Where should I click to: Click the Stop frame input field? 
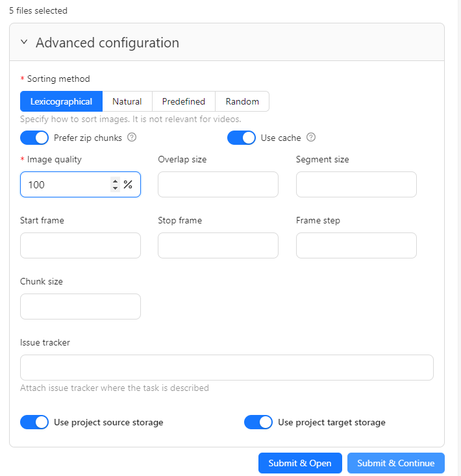(218, 245)
